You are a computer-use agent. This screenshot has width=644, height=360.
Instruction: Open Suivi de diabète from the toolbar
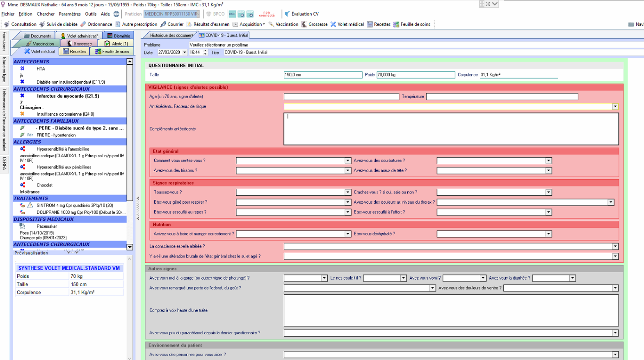(x=58, y=24)
